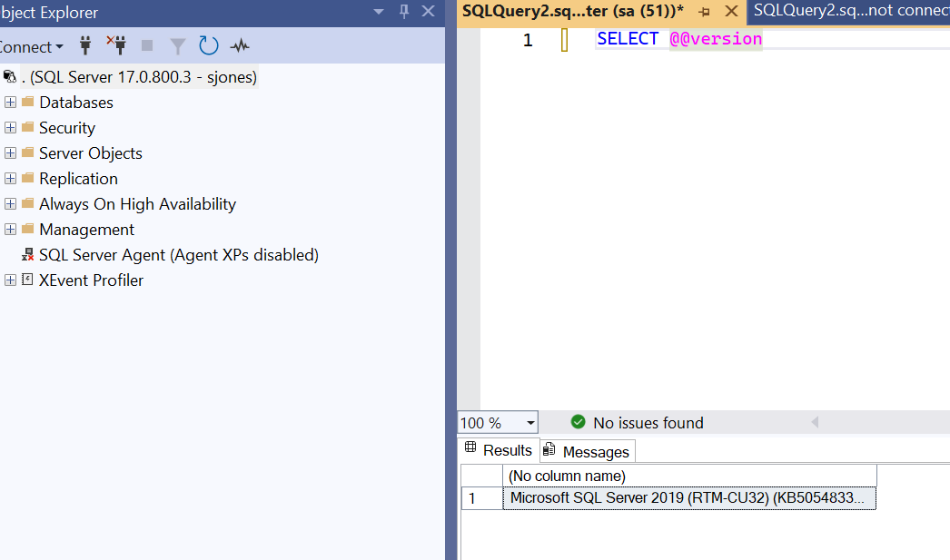Image resolution: width=950 pixels, height=560 pixels.
Task: Expand the XEvent Profiler node
Action: pyautogui.click(x=11, y=280)
